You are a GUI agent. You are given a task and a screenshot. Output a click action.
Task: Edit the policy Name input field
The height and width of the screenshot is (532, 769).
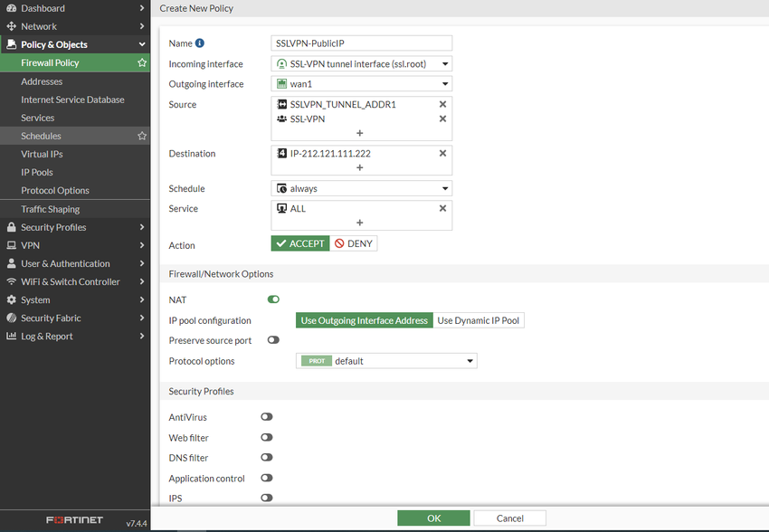coord(361,43)
